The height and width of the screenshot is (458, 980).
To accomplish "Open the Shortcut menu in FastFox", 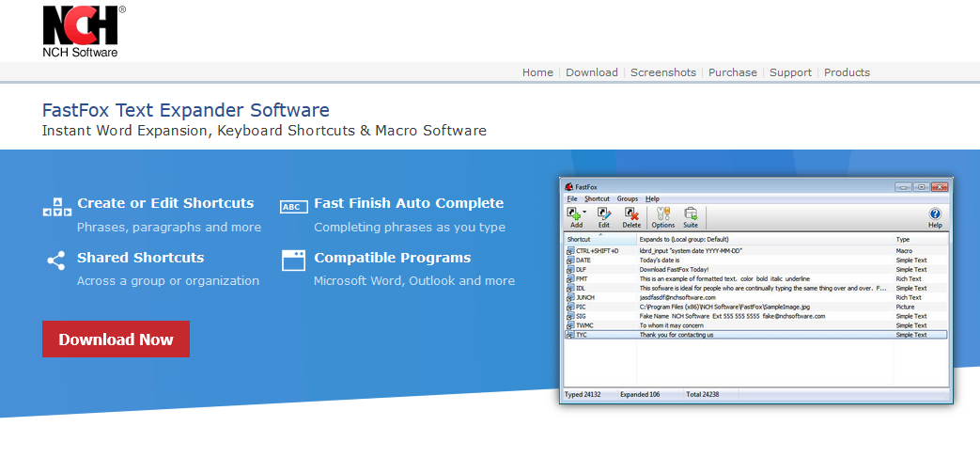I will pyautogui.click(x=597, y=199).
